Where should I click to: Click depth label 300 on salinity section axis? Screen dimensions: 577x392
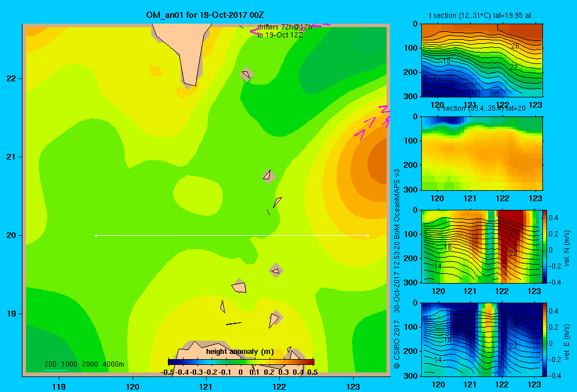click(411, 190)
